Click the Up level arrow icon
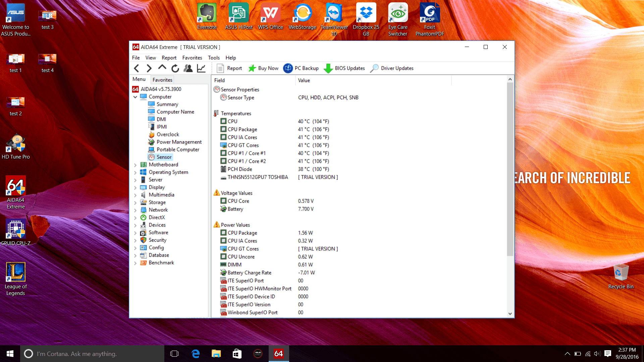644x362 pixels. click(162, 68)
